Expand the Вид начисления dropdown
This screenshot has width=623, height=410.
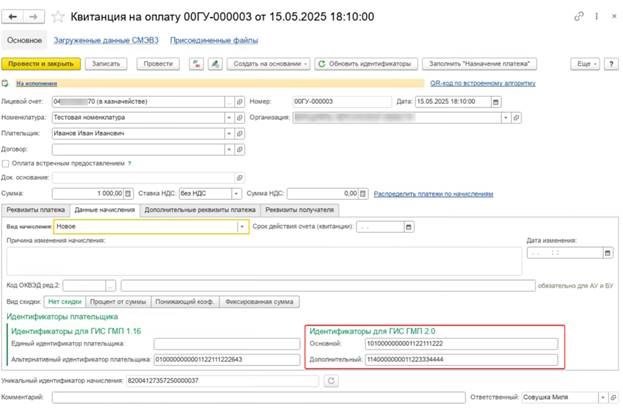click(242, 226)
